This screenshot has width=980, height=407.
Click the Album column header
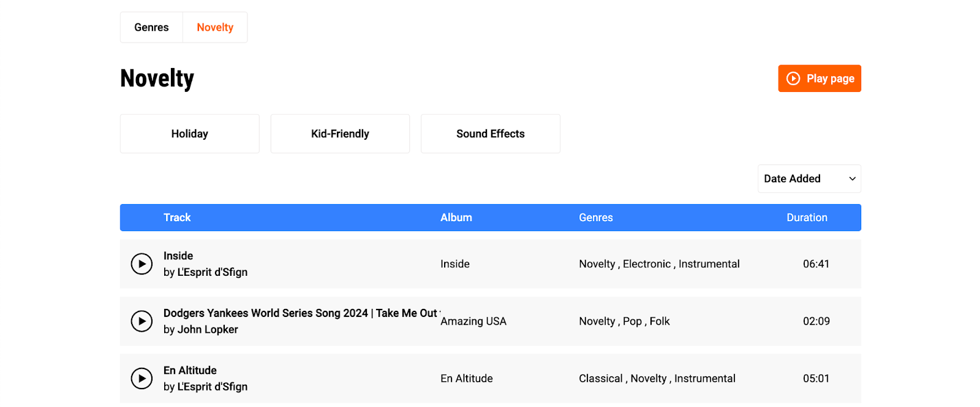(456, 218)
